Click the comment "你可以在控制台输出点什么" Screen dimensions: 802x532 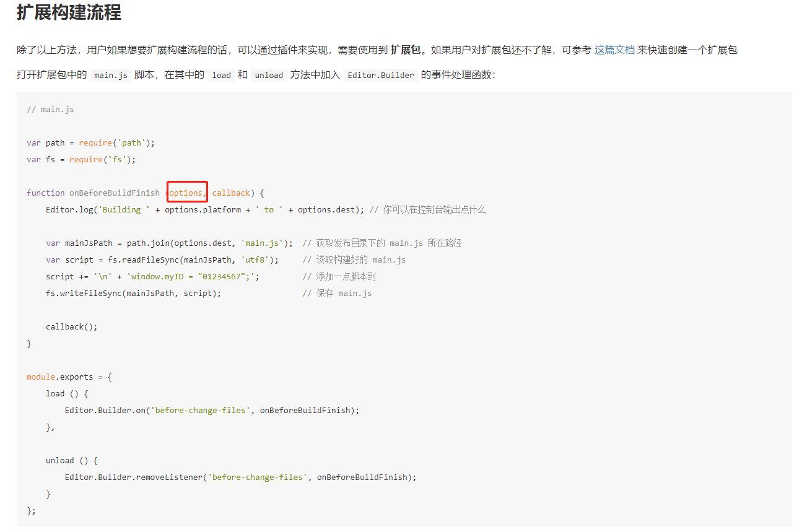coord(434,210)
